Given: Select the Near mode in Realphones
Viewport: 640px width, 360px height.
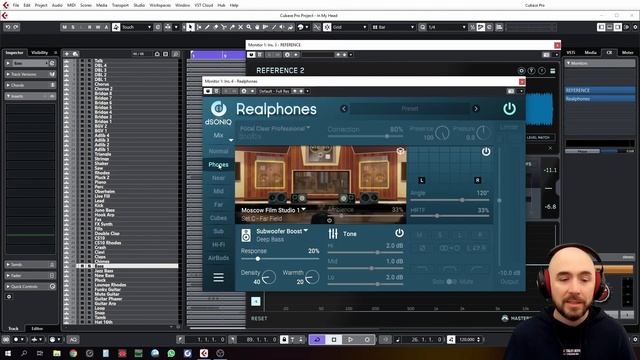Looking at the screenshot, I should [218, 178].
